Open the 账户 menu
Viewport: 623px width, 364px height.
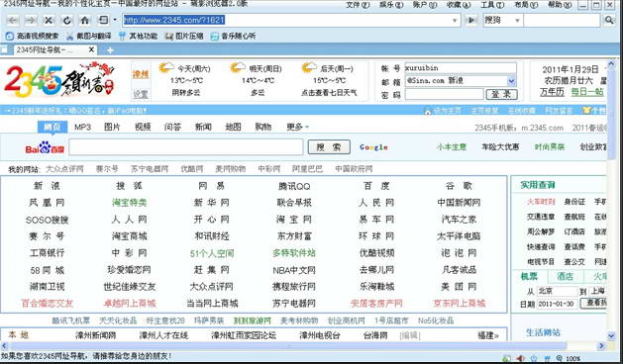click(x=425, y=5)
